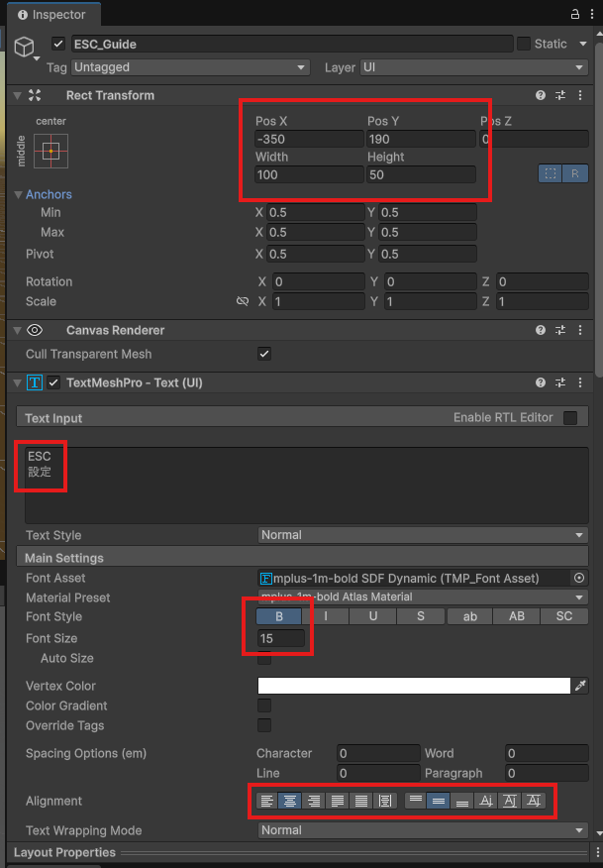Open the Layer dropdown
This screenshot has height=868, width=603.
[473, 67]
